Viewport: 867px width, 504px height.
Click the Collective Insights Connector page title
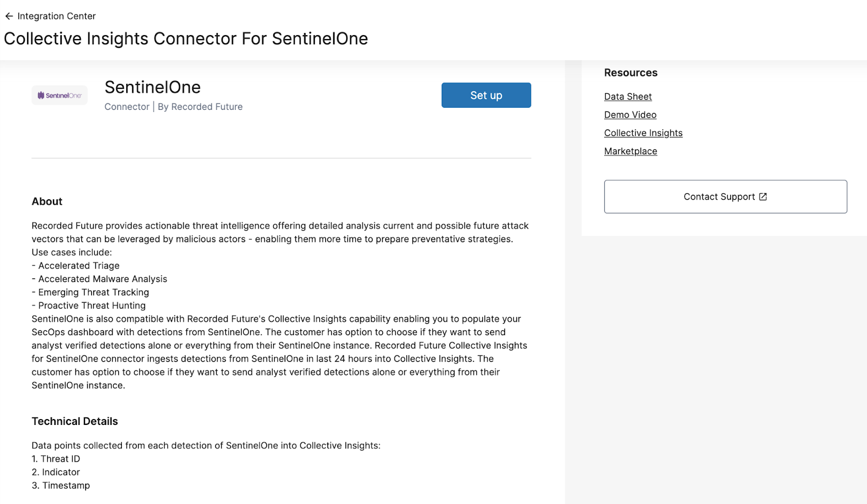pyautogui.click(x=186, y=39)
